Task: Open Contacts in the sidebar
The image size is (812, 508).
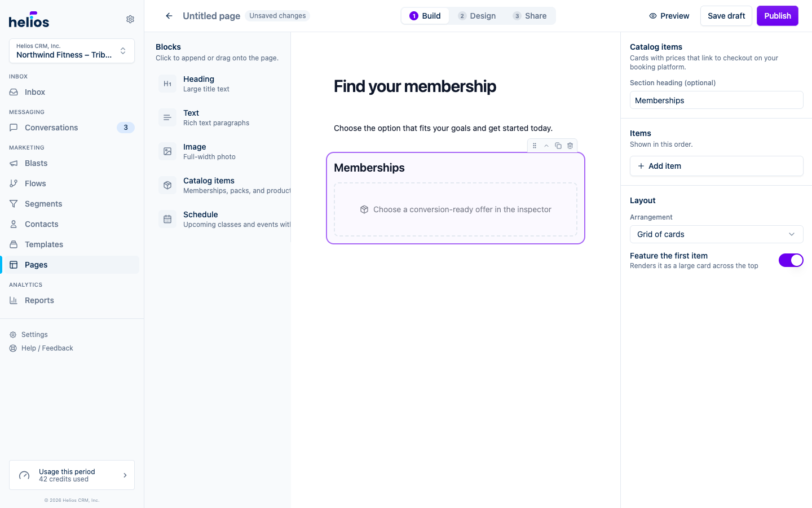Action: click(x=72, y=224)
